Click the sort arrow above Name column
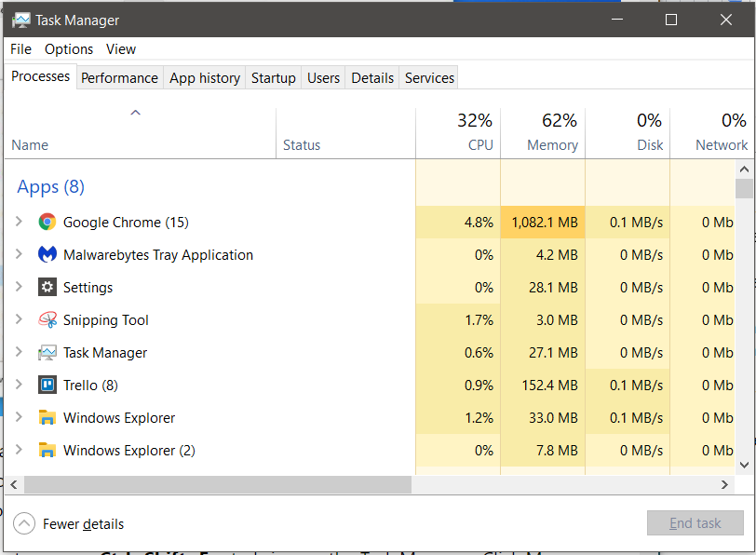This screenshot has height=555, width=756. click(x=136, y=113)
